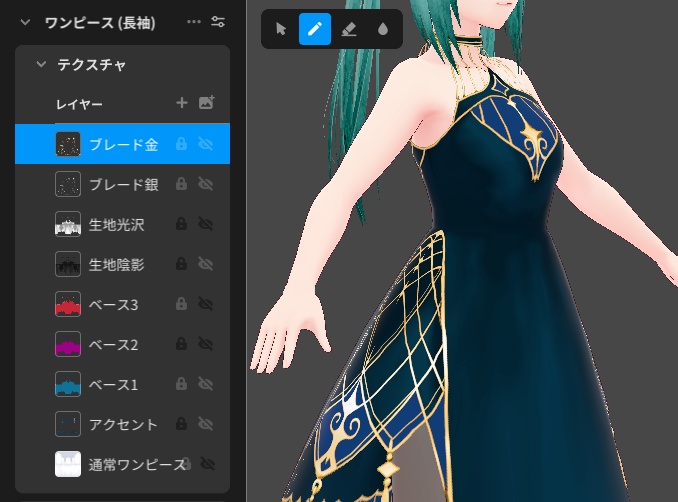Click the ベース1 layer name

pos(114,384)
